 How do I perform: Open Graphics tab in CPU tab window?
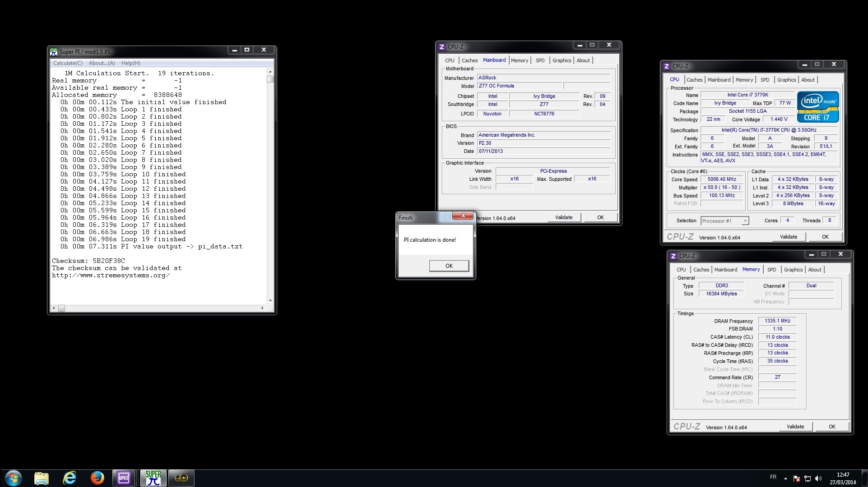[x=787, y=80]
